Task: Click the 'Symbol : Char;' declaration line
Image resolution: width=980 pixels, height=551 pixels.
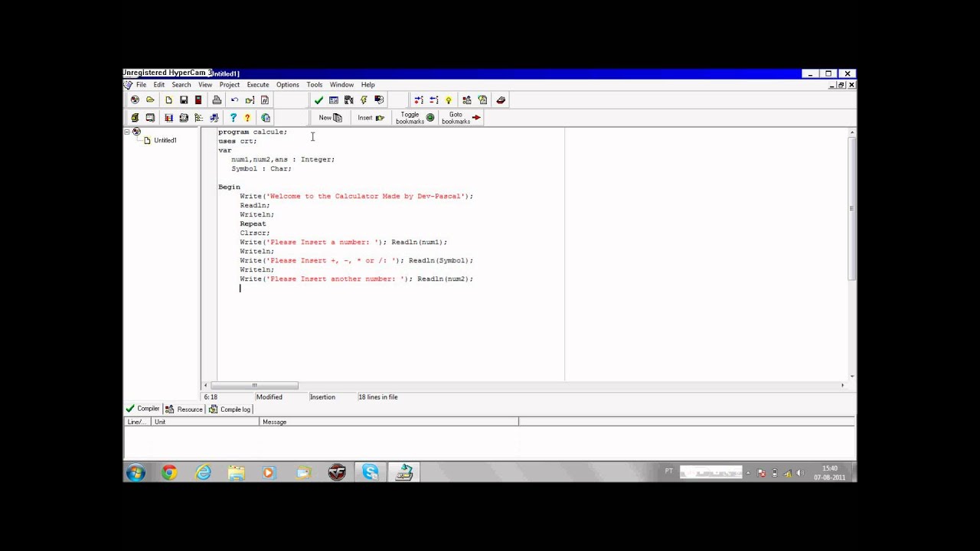Action: tap(262, 169)
